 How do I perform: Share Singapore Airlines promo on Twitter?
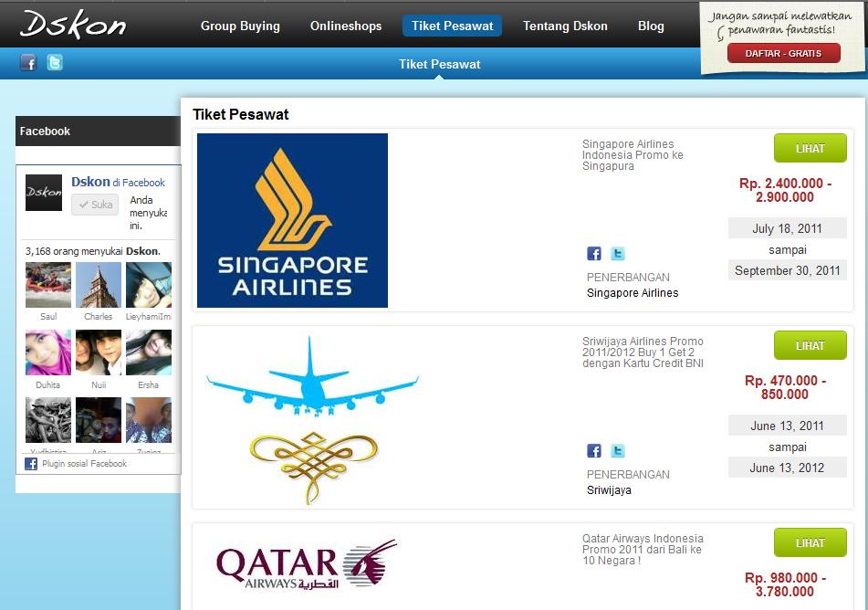point(618,254)
